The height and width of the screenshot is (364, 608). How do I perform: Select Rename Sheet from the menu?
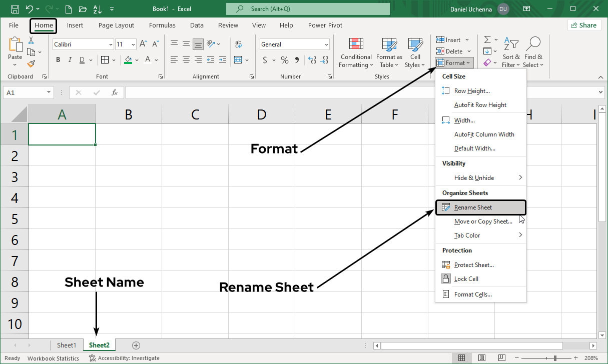click(x=472, y=207)
